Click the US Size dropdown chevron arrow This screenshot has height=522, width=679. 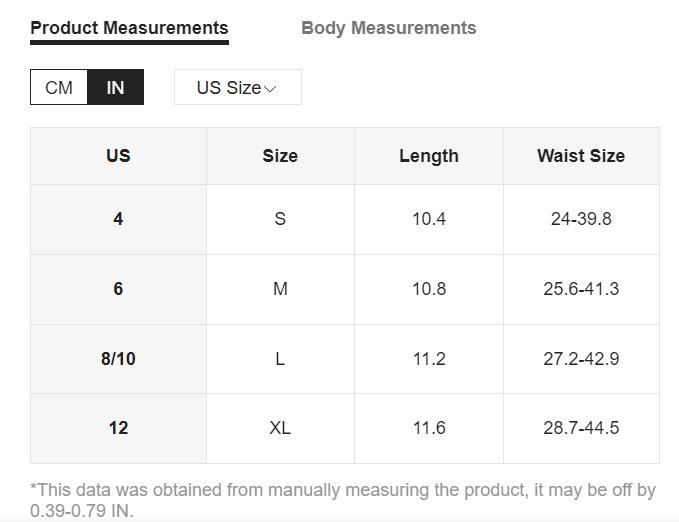coord(270,89)
